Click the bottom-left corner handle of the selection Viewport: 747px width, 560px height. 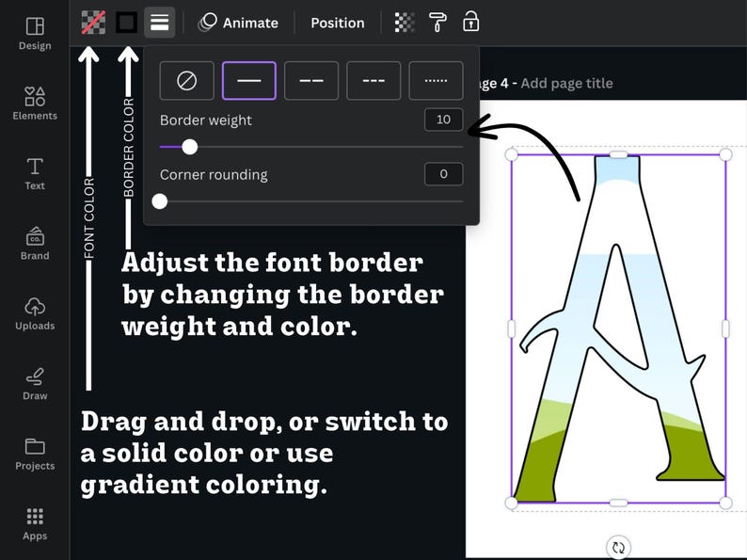[x=511, y=503]
